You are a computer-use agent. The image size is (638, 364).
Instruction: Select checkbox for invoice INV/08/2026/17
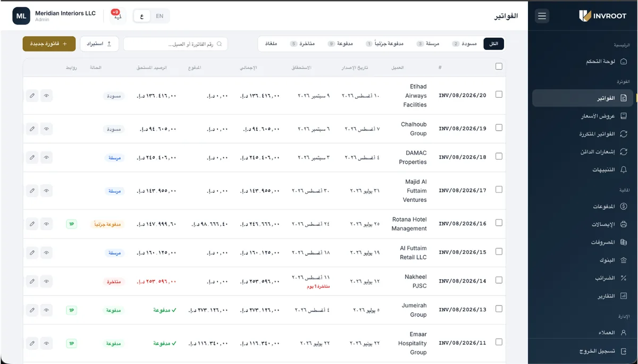(x=499, y=189)
